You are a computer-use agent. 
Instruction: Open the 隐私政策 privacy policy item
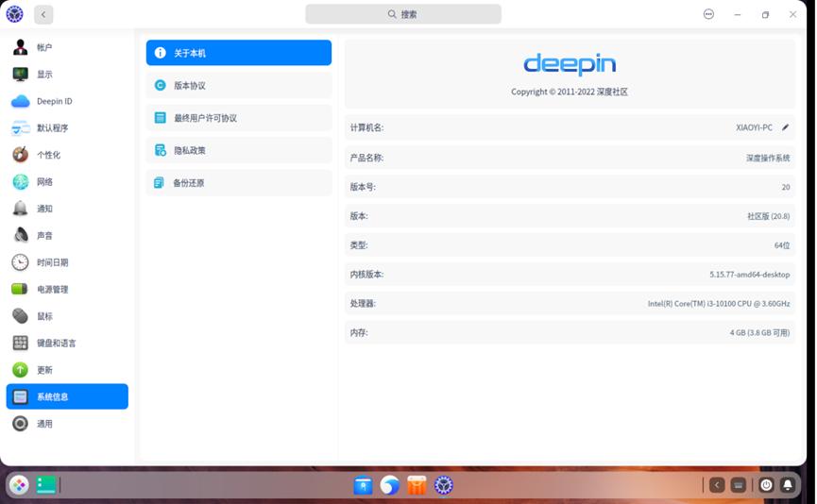pos(239,150)
